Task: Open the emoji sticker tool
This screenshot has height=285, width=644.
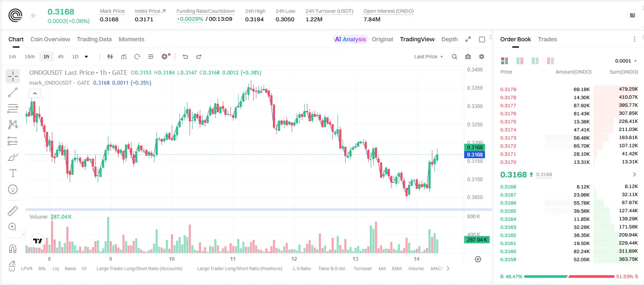Action: click(13, 189)
